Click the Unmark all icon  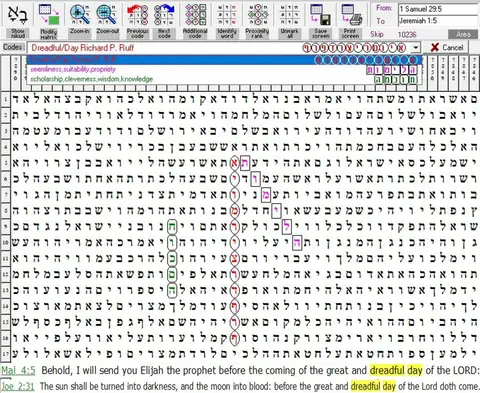(289, 14)
